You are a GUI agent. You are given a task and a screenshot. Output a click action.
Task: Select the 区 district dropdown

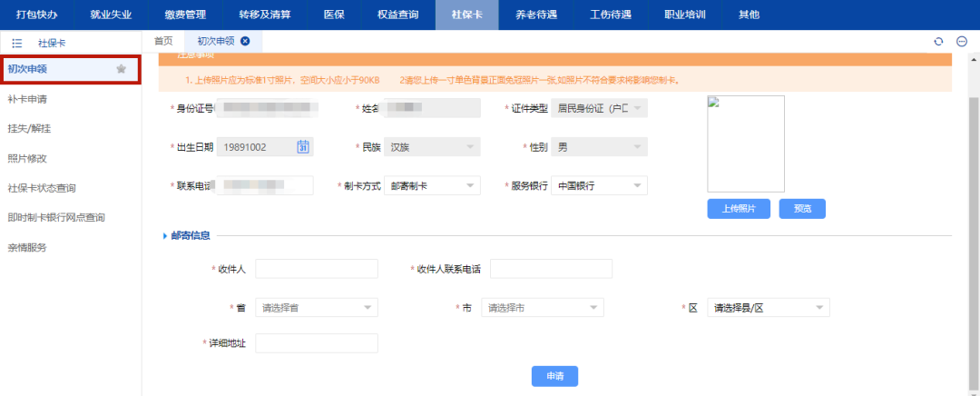[x=768, y=308]
